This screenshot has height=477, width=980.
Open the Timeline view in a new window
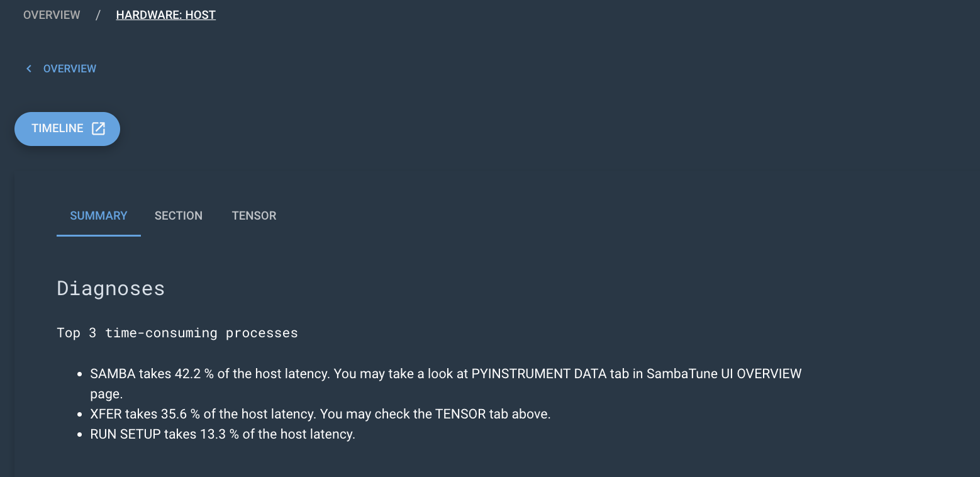[x=67, y=128]
